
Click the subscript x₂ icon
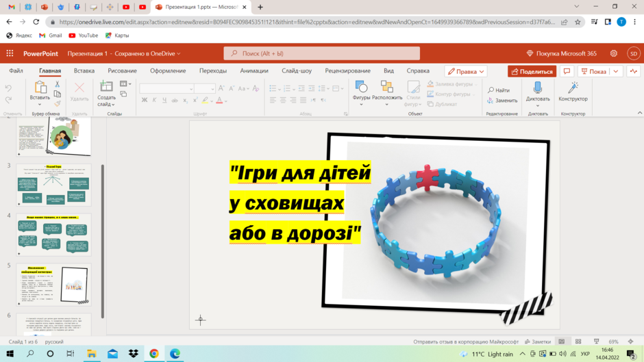click(185, 100)
